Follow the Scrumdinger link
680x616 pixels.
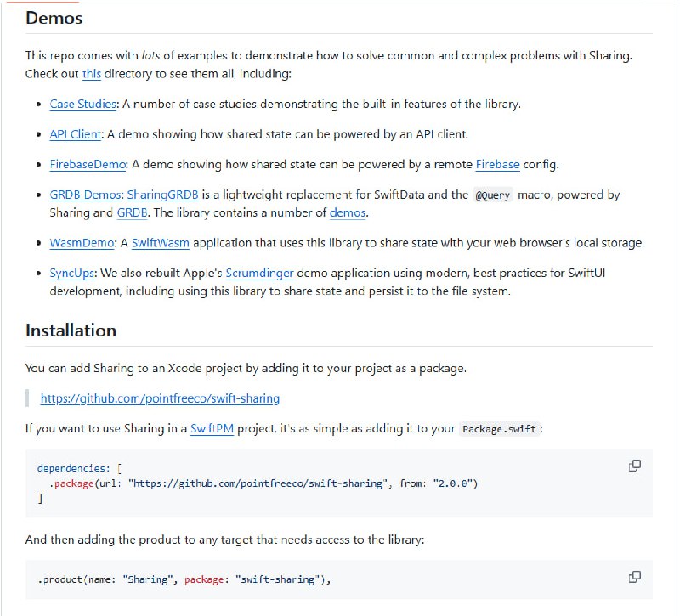pos(258,274)
